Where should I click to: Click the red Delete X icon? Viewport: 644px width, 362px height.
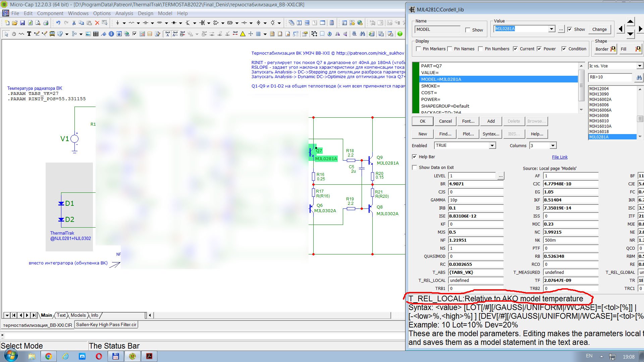[97, 23]
